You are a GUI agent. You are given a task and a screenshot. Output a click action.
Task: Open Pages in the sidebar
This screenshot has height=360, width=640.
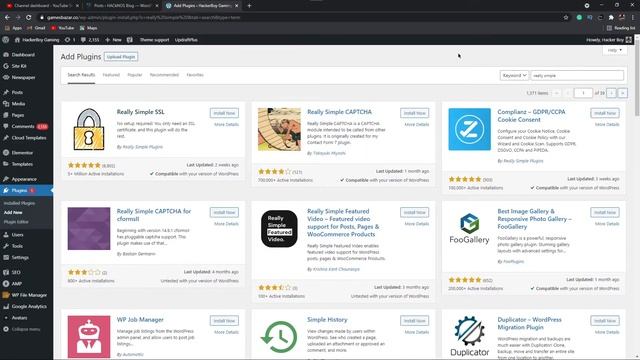[x=18, y=116]
